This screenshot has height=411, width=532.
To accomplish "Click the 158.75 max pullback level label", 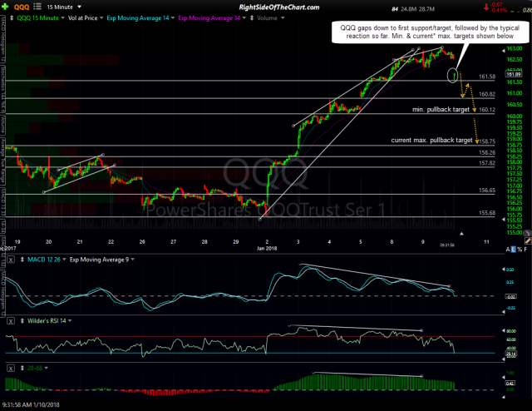I will (x=487, y=141).
